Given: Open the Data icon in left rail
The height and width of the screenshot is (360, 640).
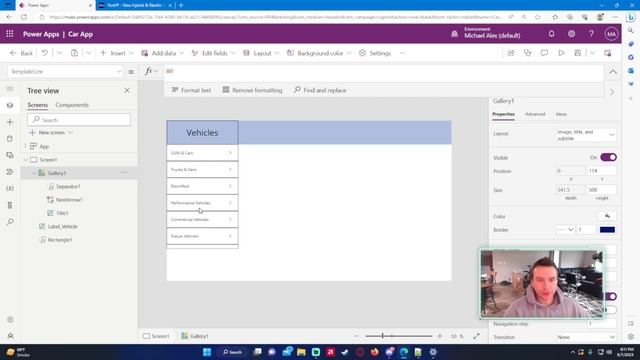Looking at the screenshot, I should click(10, 139).
